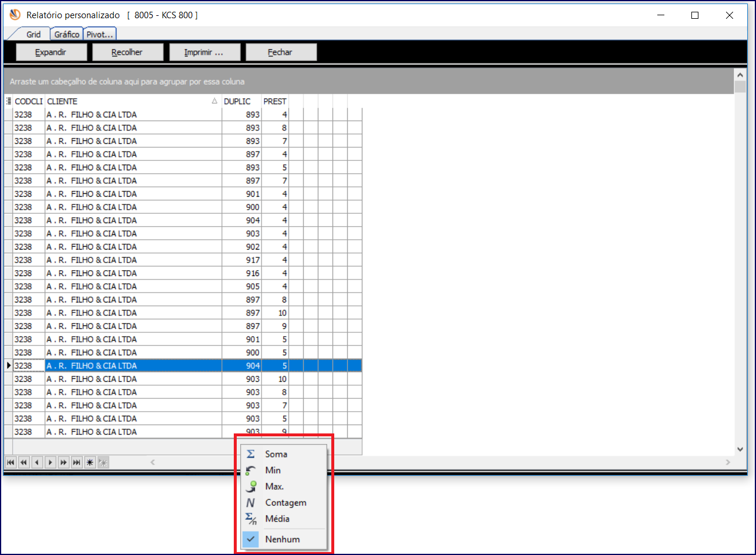The image size is (756, 555).
Task: Pick the Min icon in footer menu
Action: tap(251, 470)
